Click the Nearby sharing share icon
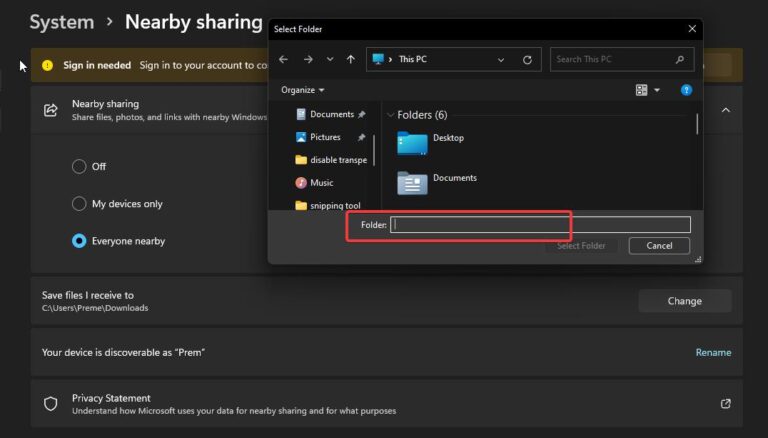 (50, 110)
